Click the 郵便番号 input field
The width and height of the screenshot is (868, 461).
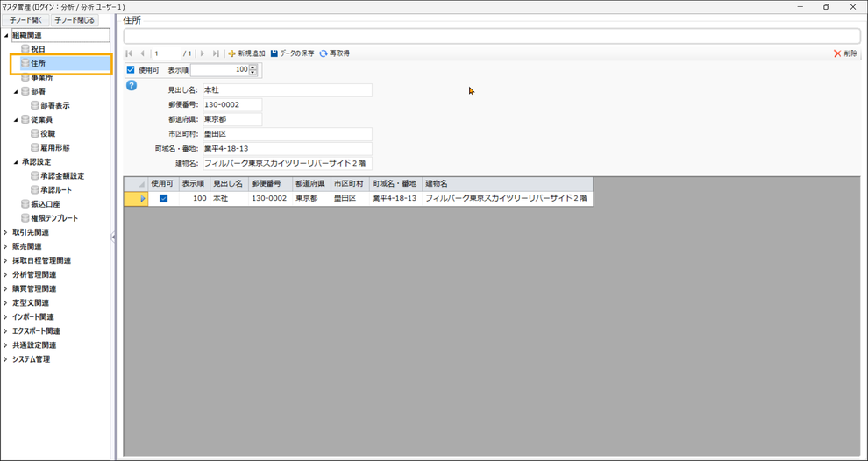[232, 104]
